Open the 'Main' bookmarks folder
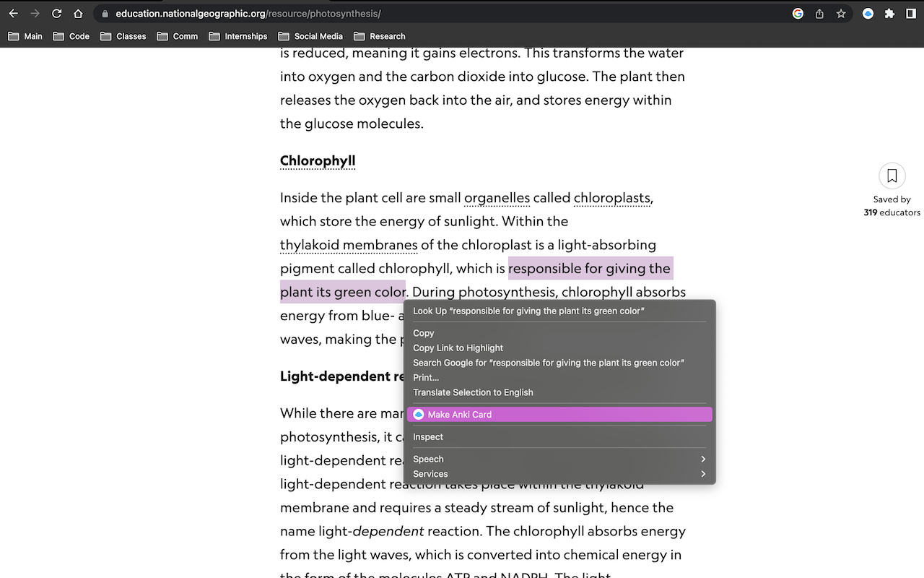Image resolution: width=924 pixels, height=578 pixels. click(x=25, y=35)
